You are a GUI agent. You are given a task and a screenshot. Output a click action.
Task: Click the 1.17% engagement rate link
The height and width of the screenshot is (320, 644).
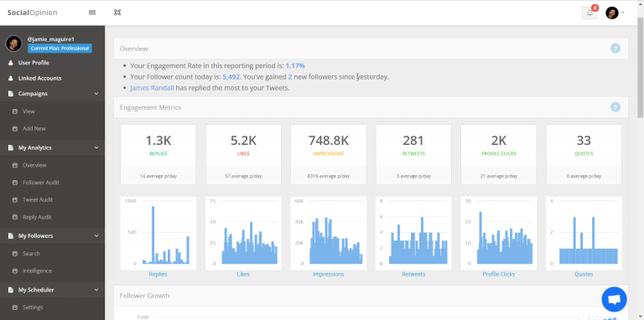point(295,65)
